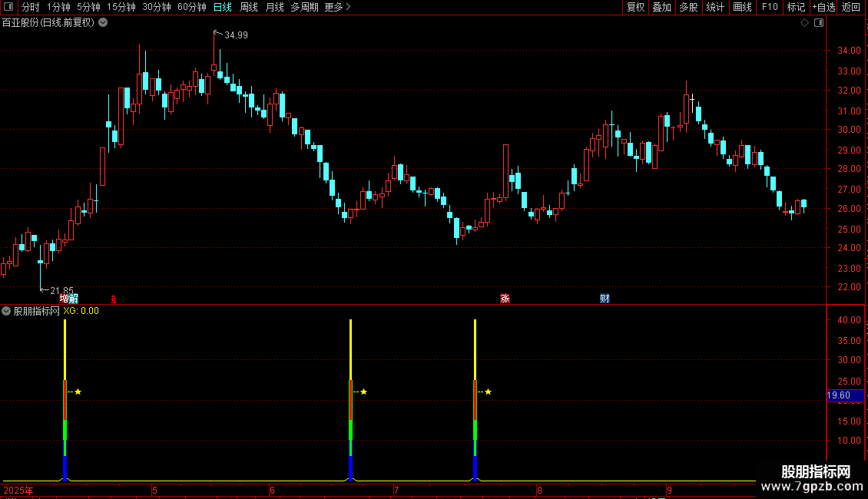Click the 19.60 value box on indicator axis

click(x=845, y=395)
